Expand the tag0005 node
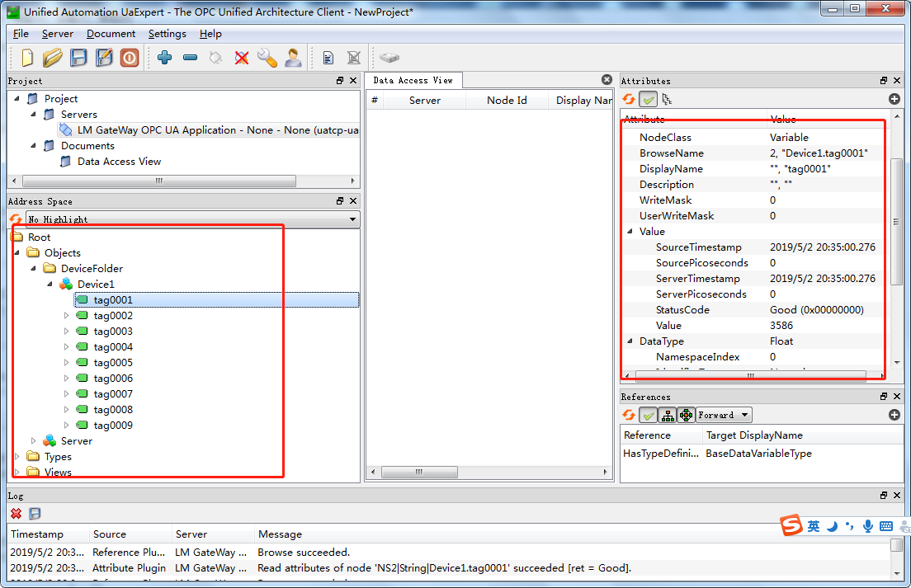The height and width of the screenshot is (588, 911). (66, 362)
